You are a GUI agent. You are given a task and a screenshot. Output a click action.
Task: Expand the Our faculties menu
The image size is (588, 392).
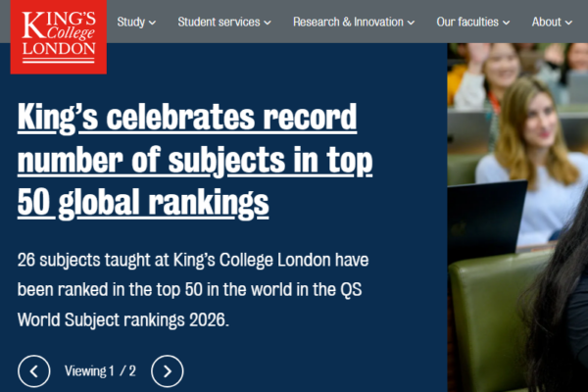click(473, 23)
